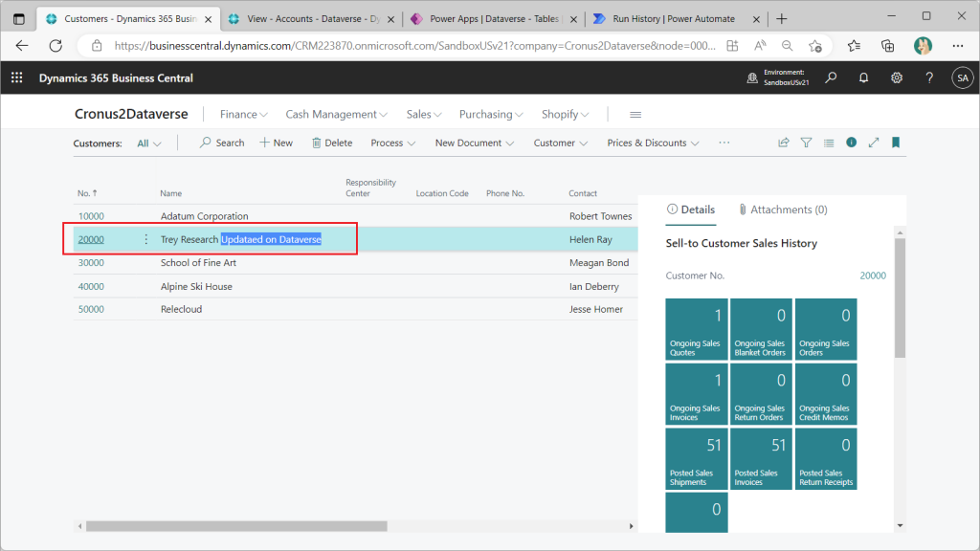Image resolution: width=980 pixels, height=551 pixels.
Task: Open the Posted Sales Invoices tile
Action: [761, 459]
